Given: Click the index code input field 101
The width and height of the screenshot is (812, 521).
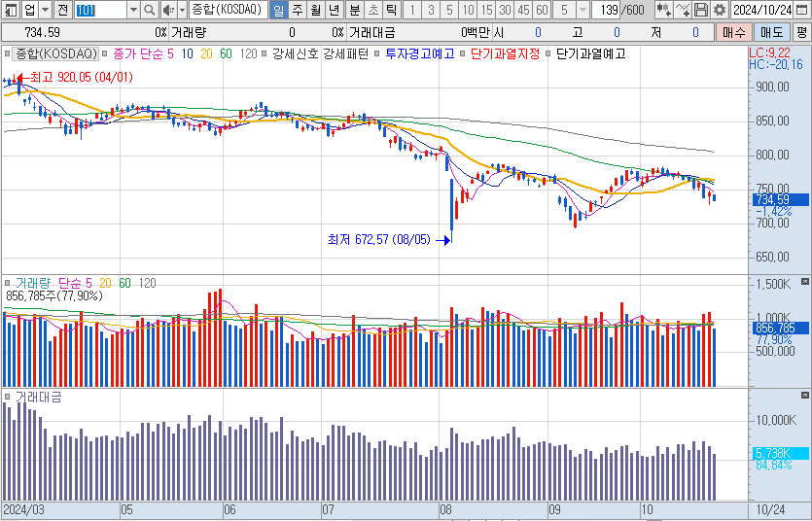Looking at the screenshot, I should click(x=100, y=10).
